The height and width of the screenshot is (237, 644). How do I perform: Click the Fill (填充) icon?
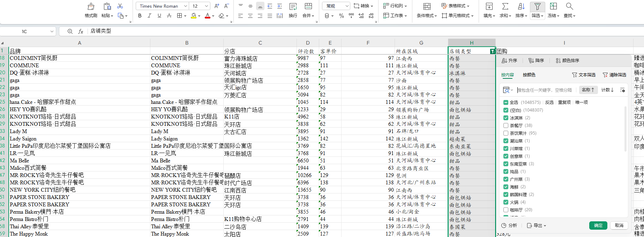point(489,6)
